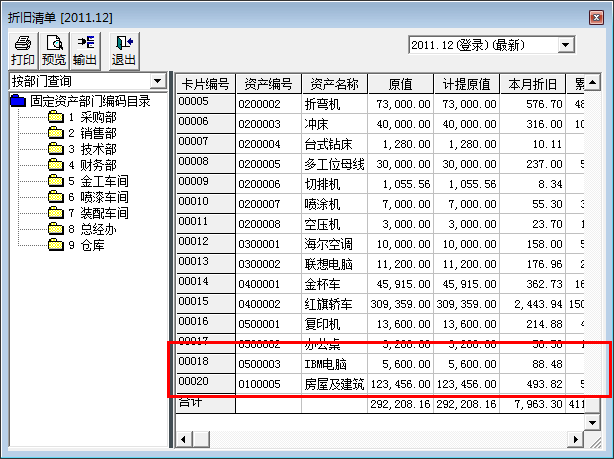Click the 退出 (exit) toolbar icon
The width and height of the screenshot is (614, 459).
tap(124, 51)
